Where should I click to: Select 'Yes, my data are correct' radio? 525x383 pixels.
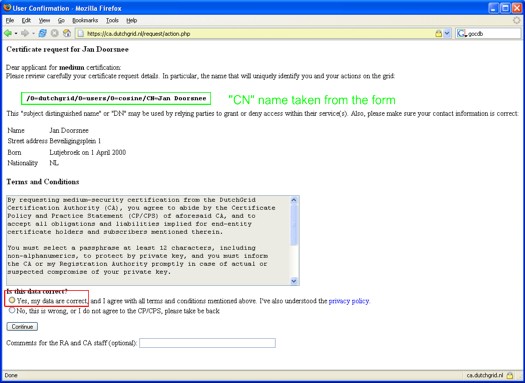[x=12, y=300]
